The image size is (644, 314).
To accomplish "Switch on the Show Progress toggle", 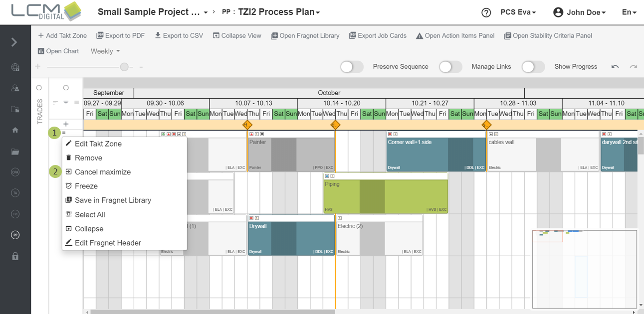I will [x=533, y=67].
